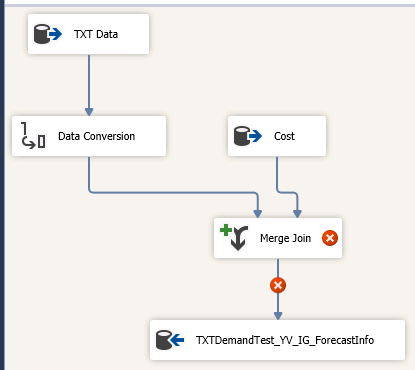Click the arrowhead entering the TXTDemandTest destination
The width and height of the screenshot is (415, 370).
[x=278, y=316]
